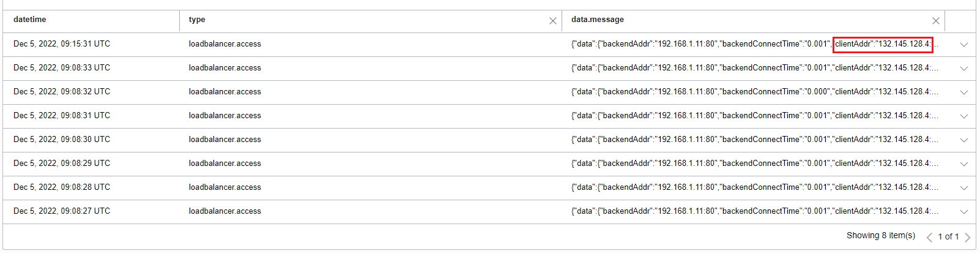Click the message with backendConnectTime 0.000

pos(752,92)
